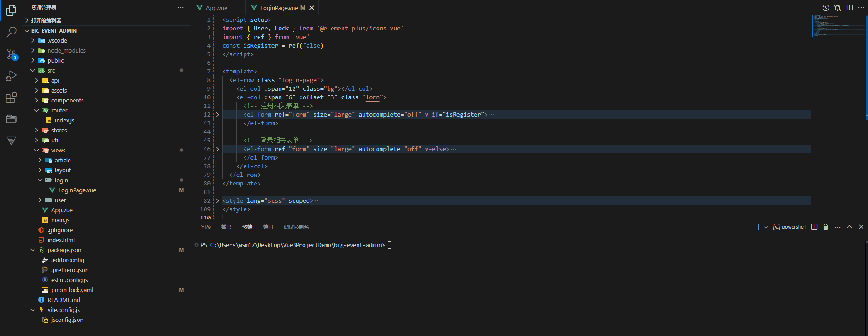This screenshot has height=336, width=868.
Task: Open index.html file
Action: (107, 240)
